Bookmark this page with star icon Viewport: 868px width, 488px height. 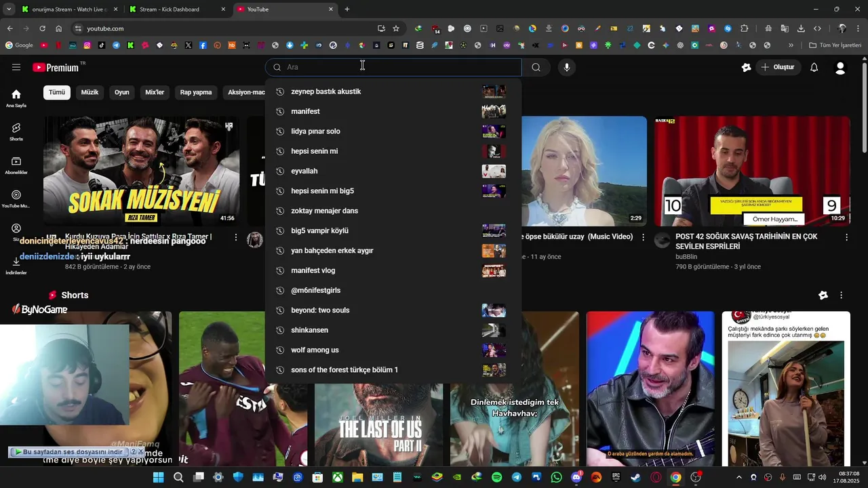click(396, 28)
